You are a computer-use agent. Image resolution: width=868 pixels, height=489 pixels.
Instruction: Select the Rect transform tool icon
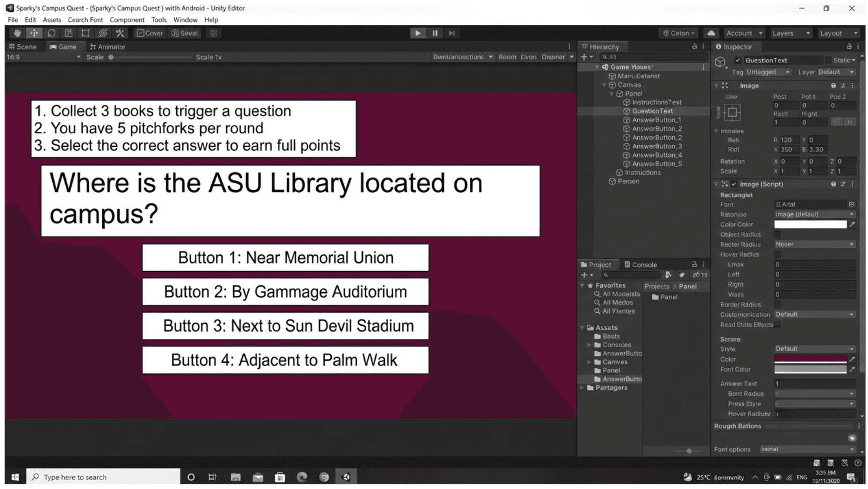pos(85,33)
